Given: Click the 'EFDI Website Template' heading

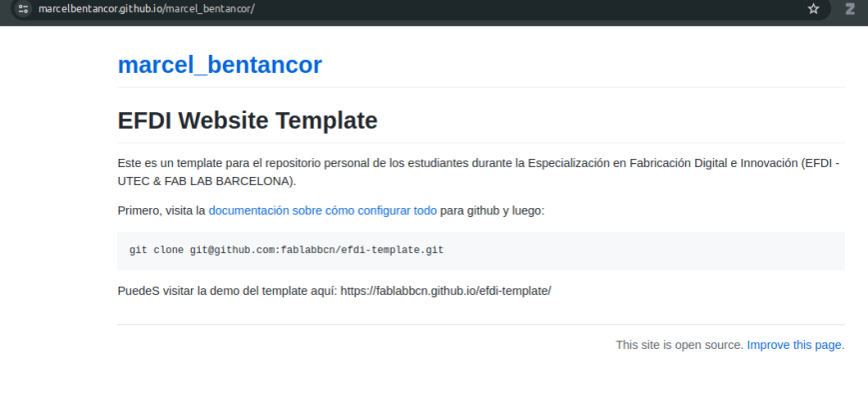Looking at the screenshot, I should 248,121.
